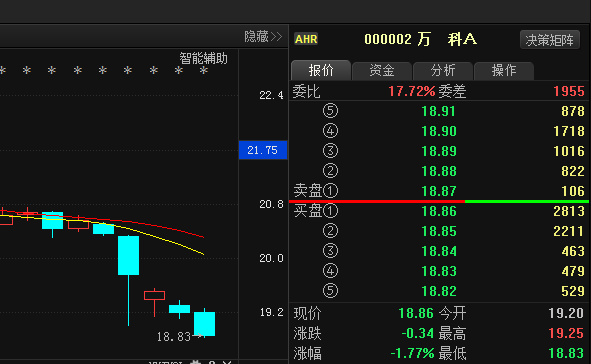The image size is (591, 364).
Task: Click circled 5 icon at buy price 18.82
Action: click(x=331, y=291)
